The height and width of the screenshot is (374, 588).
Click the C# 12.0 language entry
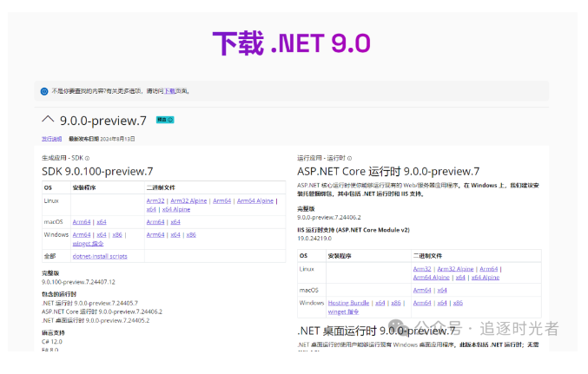52,342
